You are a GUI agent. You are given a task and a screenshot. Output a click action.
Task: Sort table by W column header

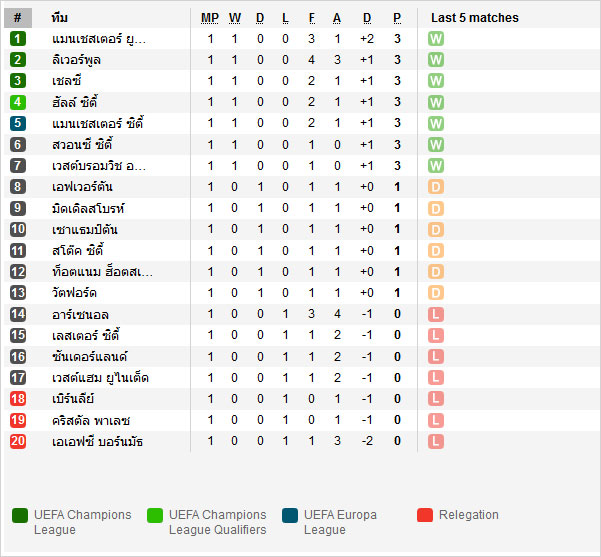[235, 18]
